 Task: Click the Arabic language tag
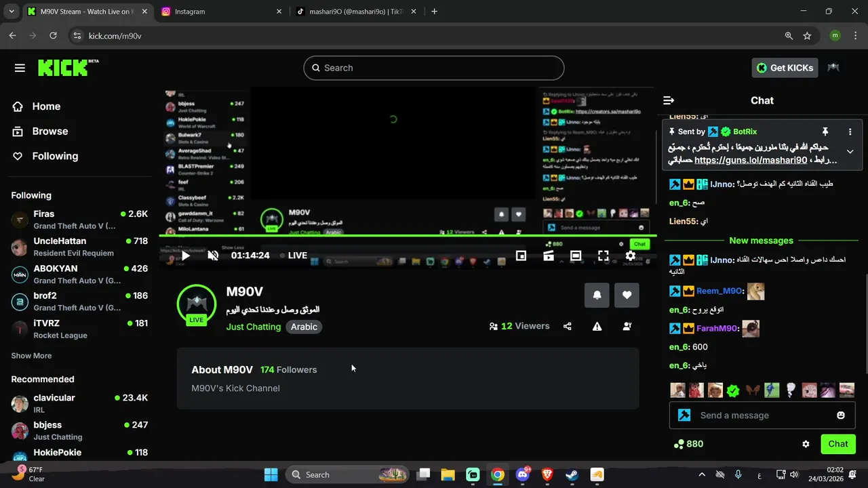click(x=304, y=327)
